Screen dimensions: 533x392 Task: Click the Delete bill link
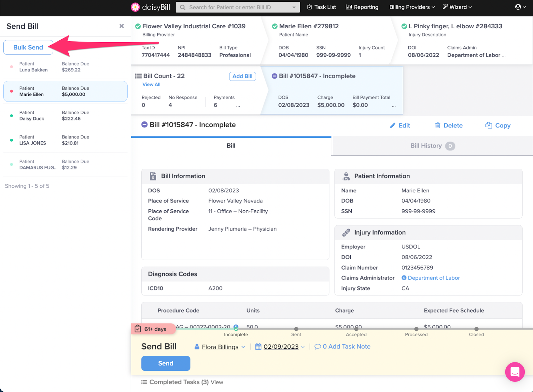[449, 125]
